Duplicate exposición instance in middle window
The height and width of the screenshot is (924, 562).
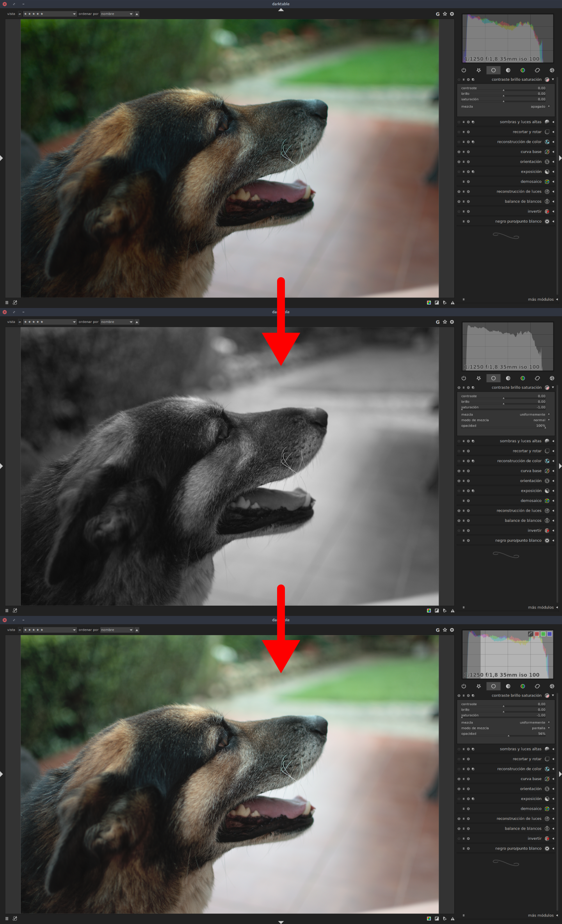pos(473,491)
